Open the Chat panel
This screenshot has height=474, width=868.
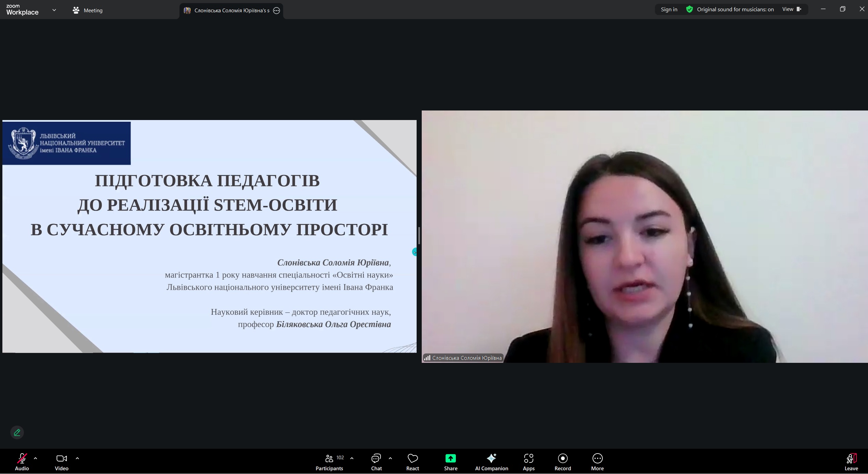coord(376,459)
